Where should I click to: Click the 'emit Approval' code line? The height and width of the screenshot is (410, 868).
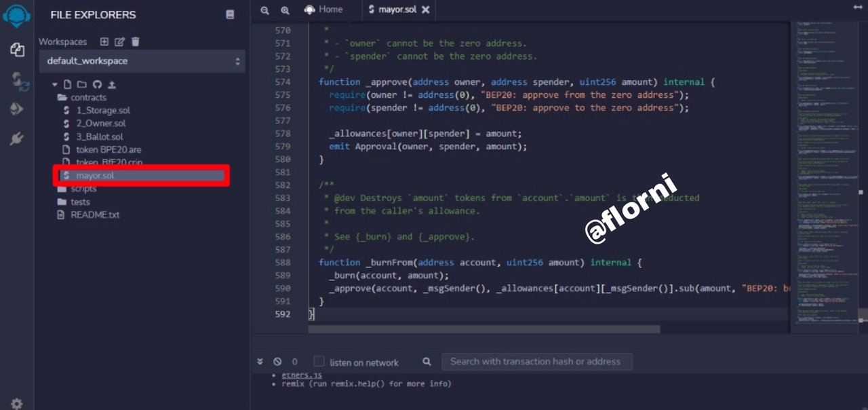click(428, 147)
